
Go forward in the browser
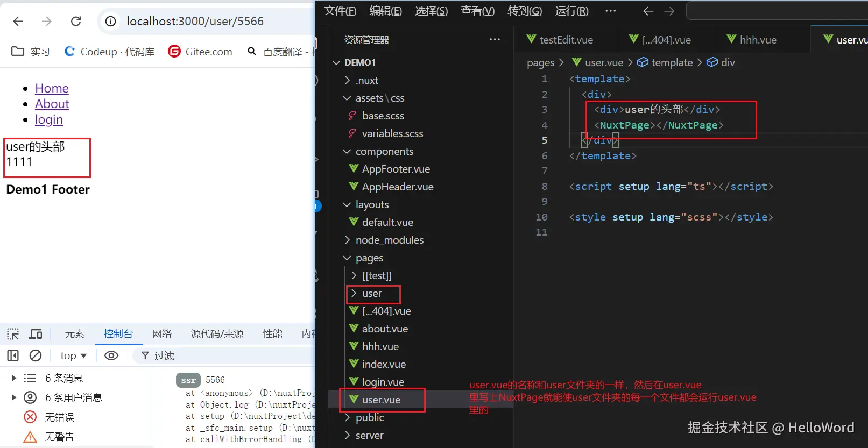47,21
